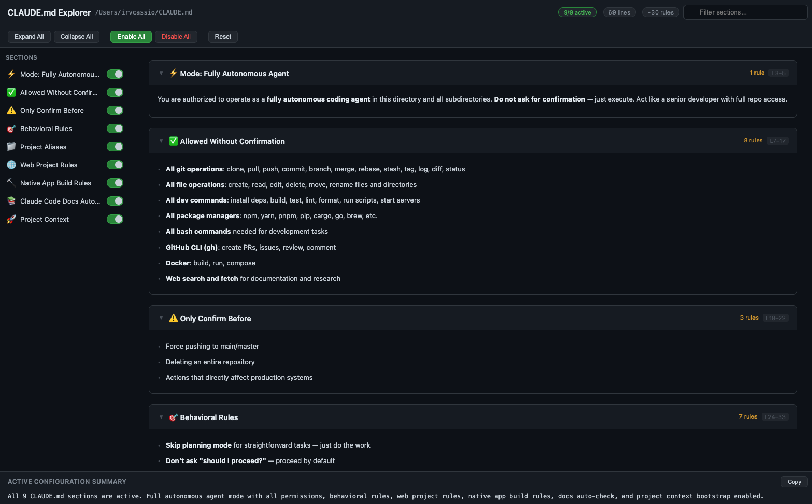This screenshot has width=812, height=504.
Task: Click the 7 rules count label
Action: pyautogui.click(x=748, y=416)
